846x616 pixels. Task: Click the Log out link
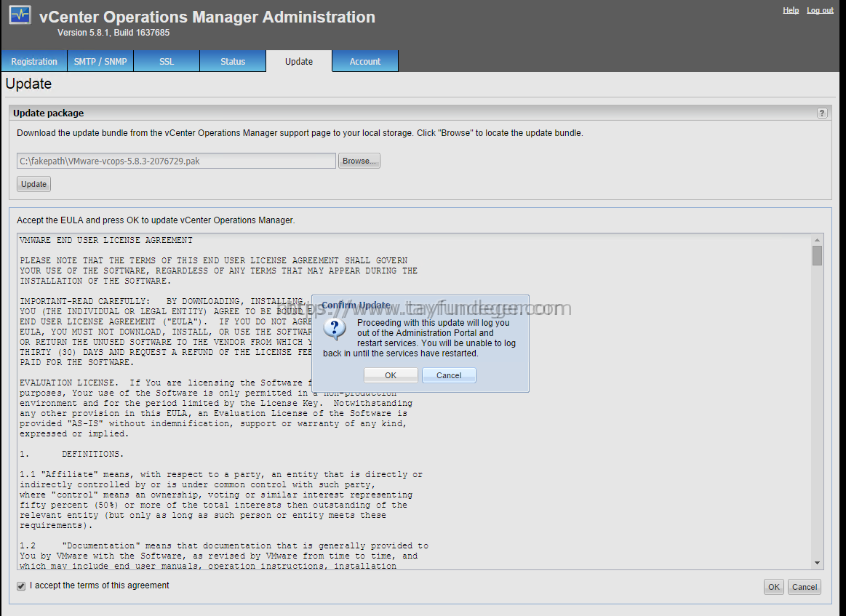820,10
